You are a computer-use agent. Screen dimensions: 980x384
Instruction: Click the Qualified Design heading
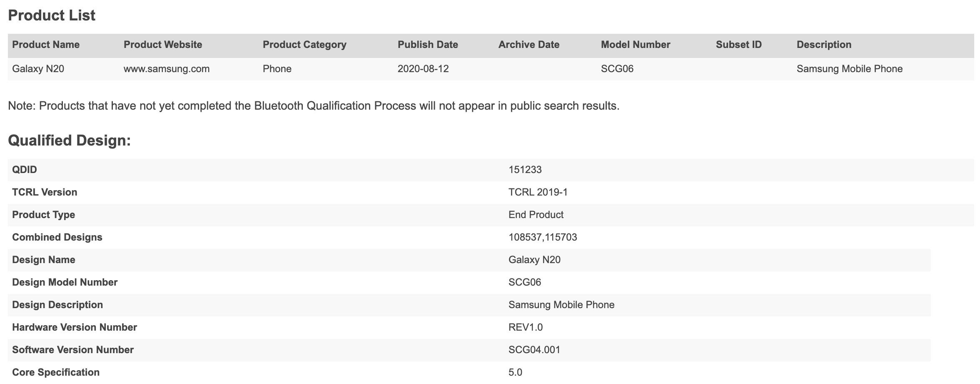click(69, 141)
